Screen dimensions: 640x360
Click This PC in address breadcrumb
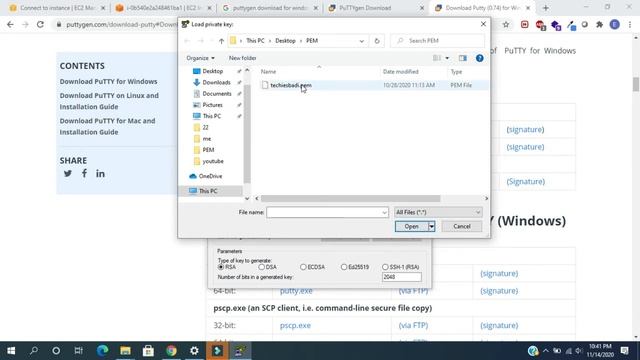[x=255, y=41]
